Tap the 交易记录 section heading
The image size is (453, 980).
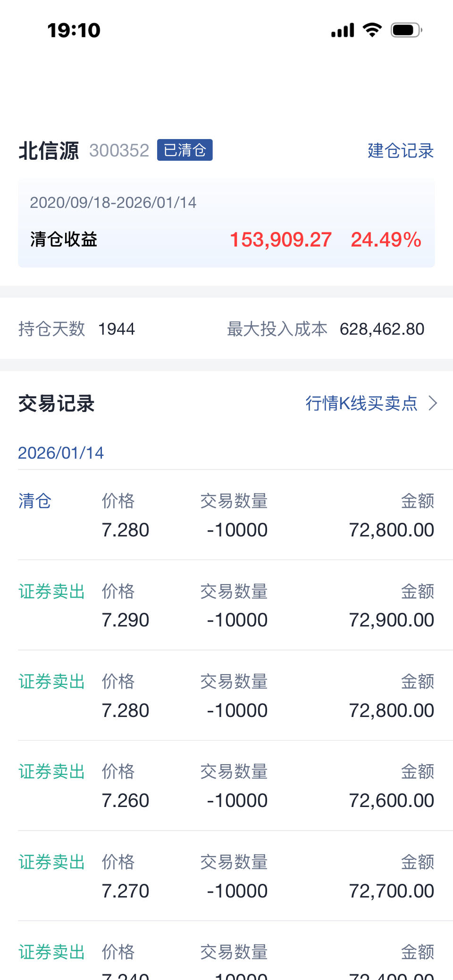point(57,404)
